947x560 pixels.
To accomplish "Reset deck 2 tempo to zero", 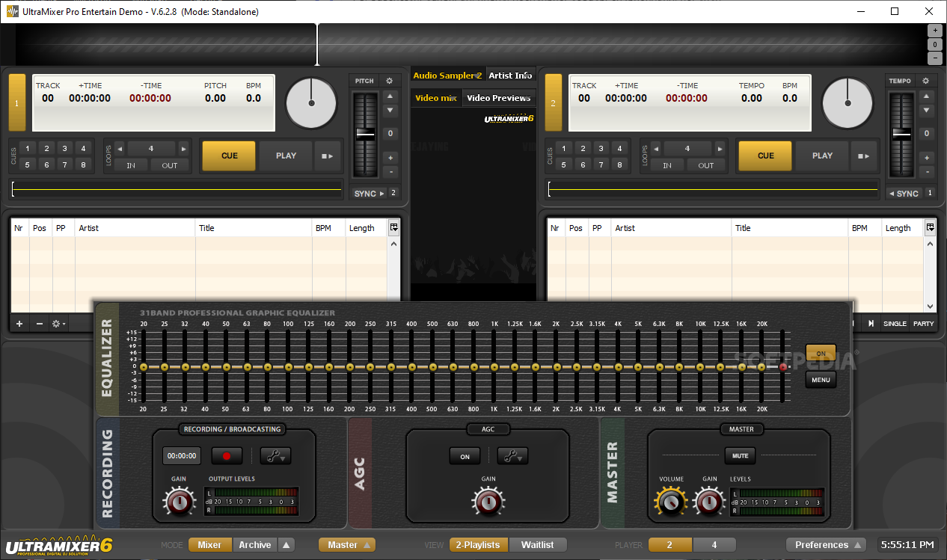I will [x=927, y=134].
